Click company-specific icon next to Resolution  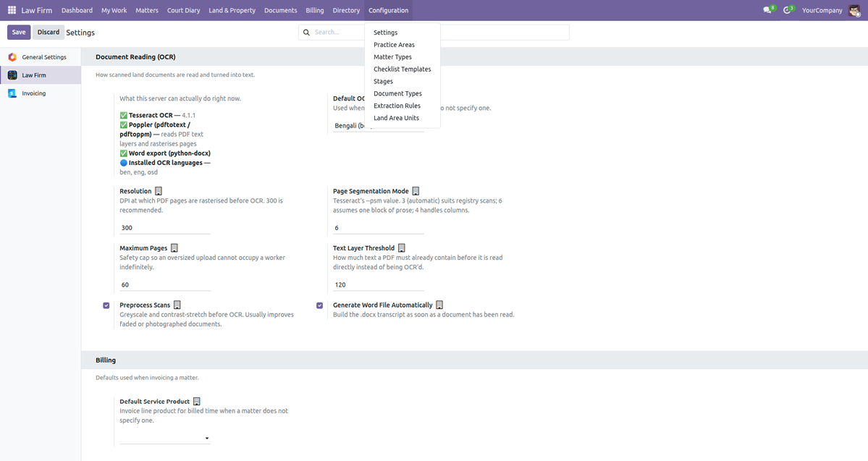point(159,191)
